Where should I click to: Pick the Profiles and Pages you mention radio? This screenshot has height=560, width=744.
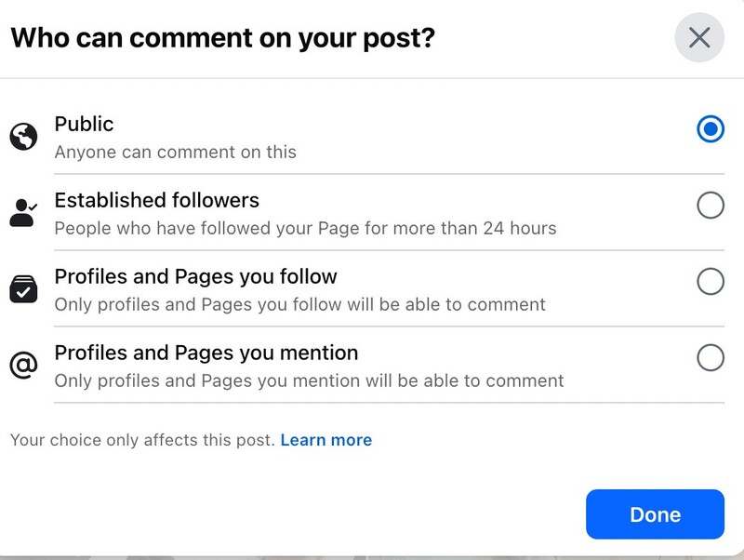(x=711, y=357)
